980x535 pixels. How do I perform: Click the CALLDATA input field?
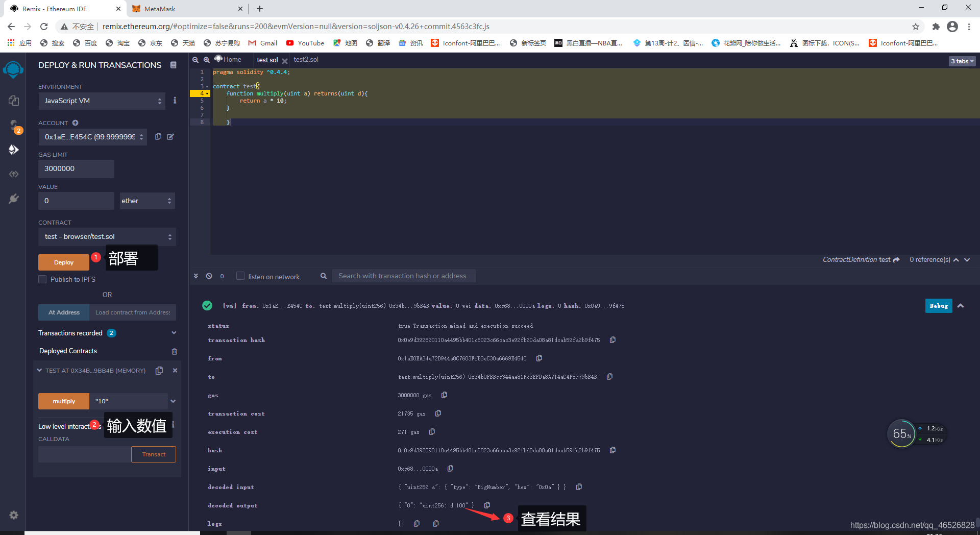click(x=85, y=454)
